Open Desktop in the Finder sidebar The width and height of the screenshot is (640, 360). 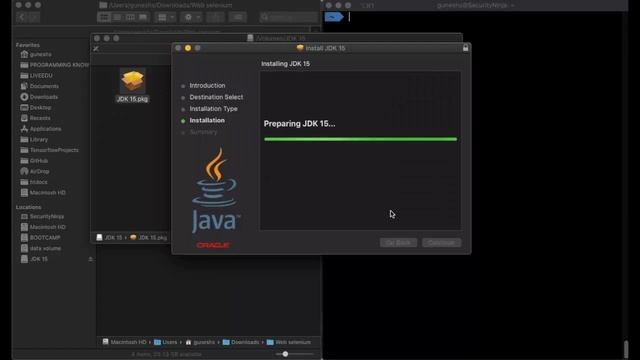[x=36, y=107]
